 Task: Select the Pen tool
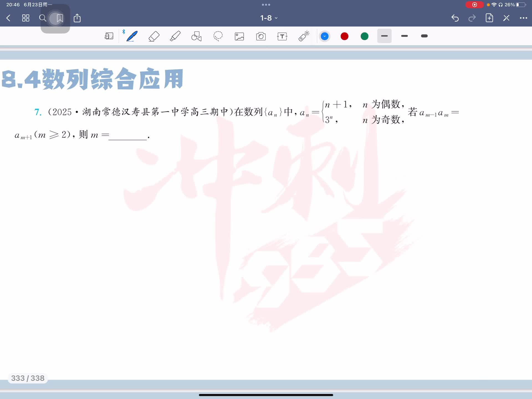tap(132, 36)
